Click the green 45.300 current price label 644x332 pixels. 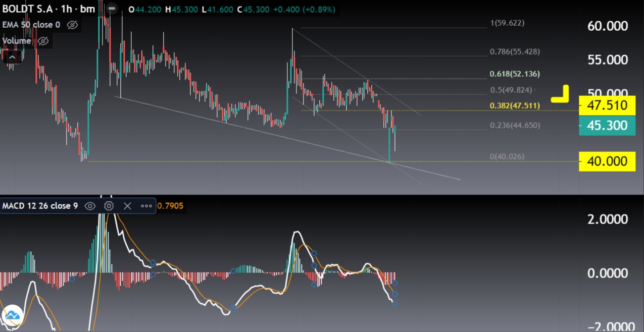click(607, 126)
